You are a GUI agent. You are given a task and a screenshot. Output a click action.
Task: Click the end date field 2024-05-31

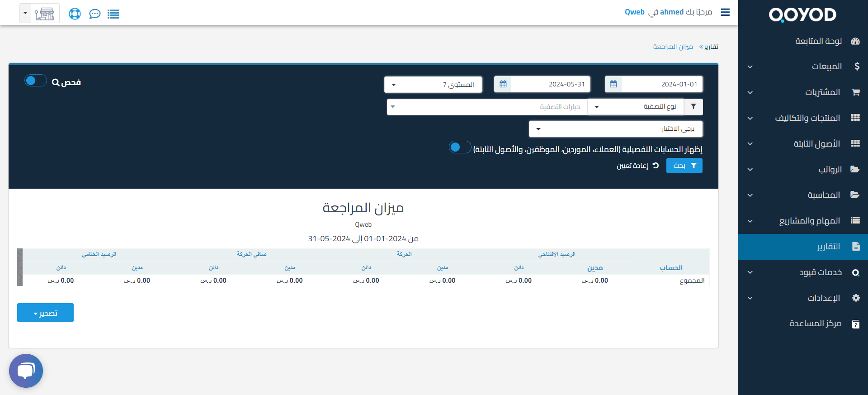551,84
